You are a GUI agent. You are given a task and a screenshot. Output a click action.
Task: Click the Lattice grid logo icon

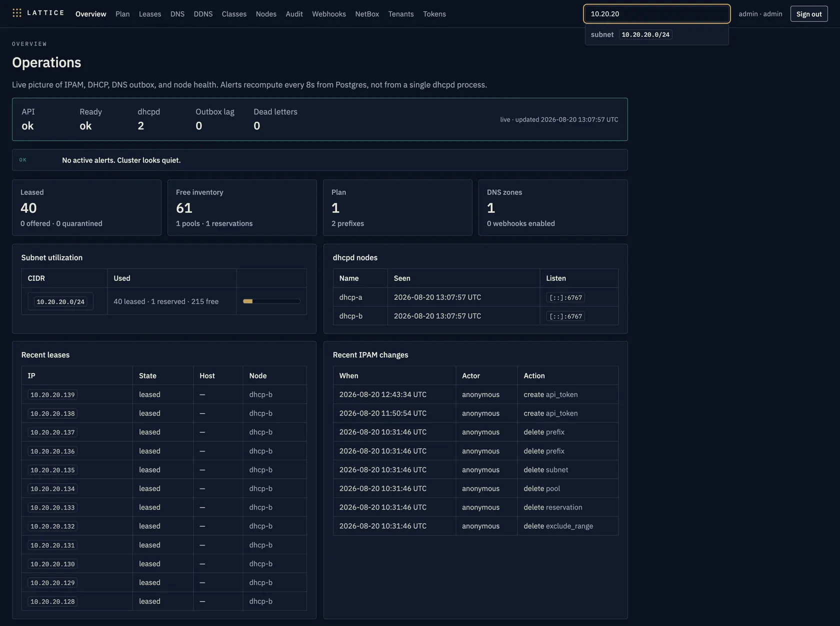point(17,13)
